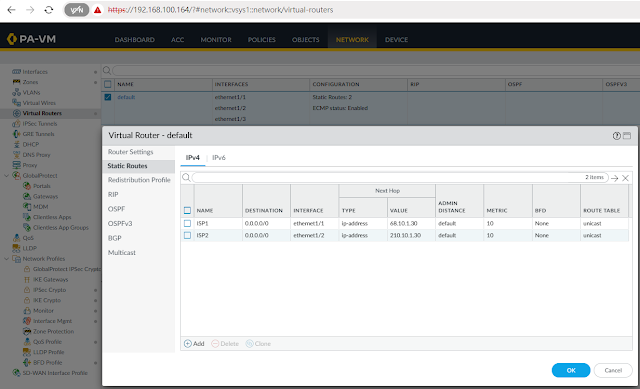Click the VPN badge in address bar
The width and height of the screenshot is (640, 389).
coord(77,10)
